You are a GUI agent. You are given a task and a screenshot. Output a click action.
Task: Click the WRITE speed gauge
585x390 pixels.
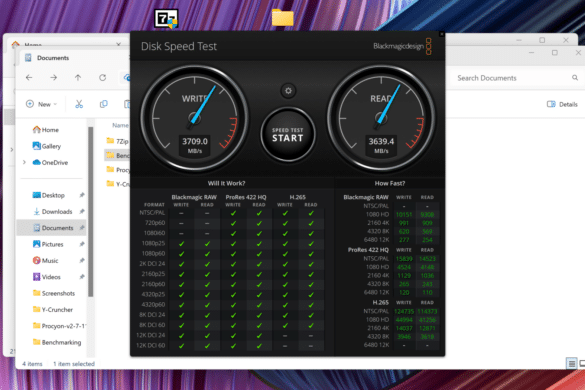[x=194, y=118]
